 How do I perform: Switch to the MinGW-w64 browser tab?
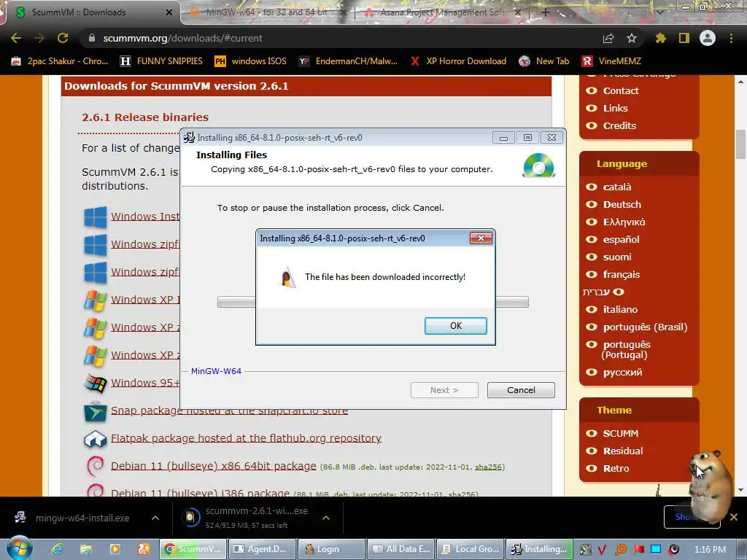(x=266, y=12)
